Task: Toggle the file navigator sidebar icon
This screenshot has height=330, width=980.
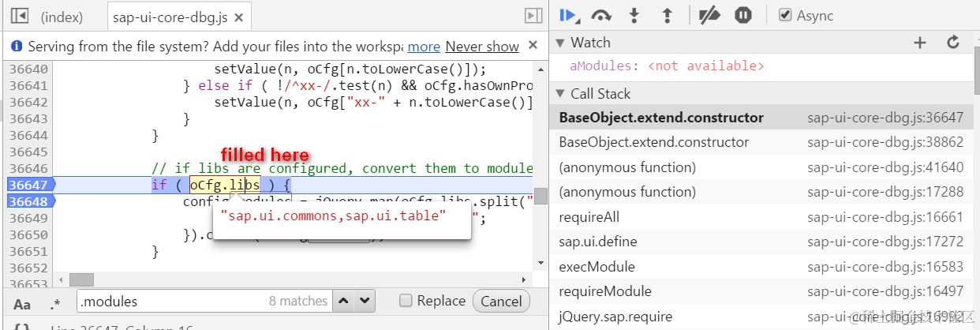Action: coord(20,16)
